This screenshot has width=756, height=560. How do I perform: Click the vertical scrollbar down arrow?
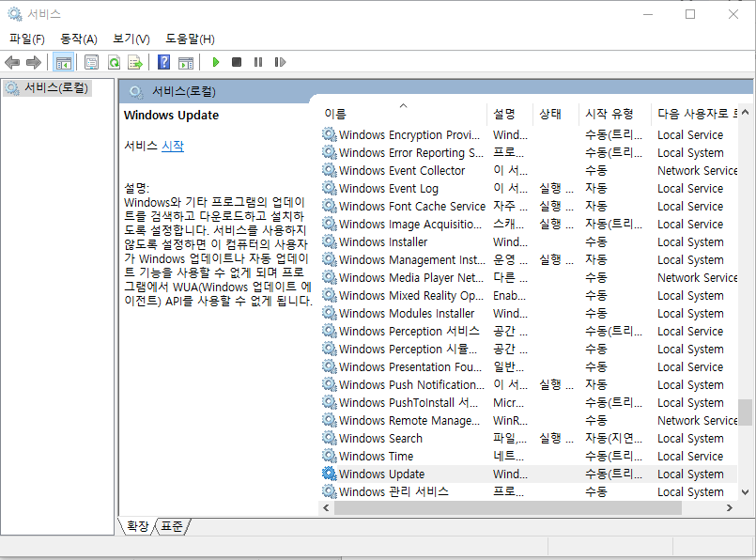745,492
